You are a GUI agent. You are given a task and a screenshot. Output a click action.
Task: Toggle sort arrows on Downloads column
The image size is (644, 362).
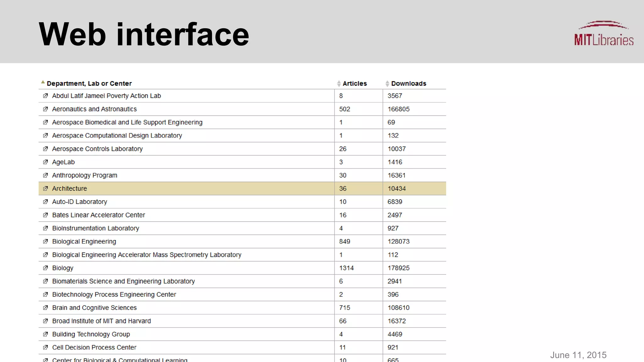[387, 84]
